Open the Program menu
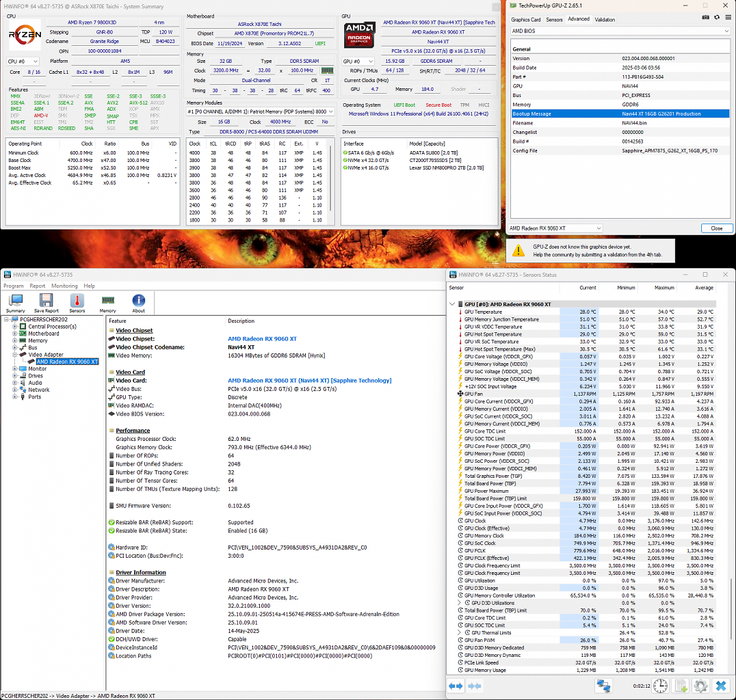The width and height of the screenshot is (736, 700). tap(14, 286)
